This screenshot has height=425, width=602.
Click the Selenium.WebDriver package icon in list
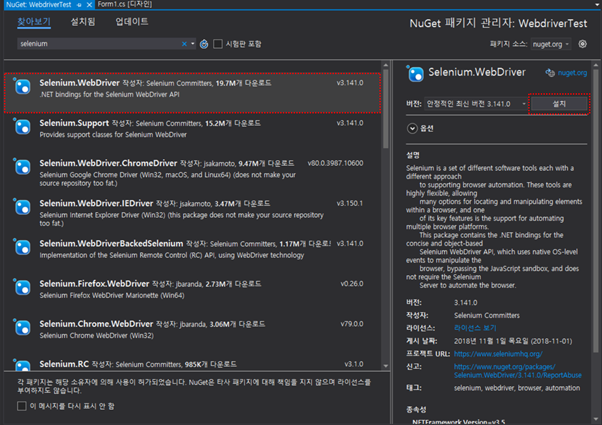coord(23,87)
